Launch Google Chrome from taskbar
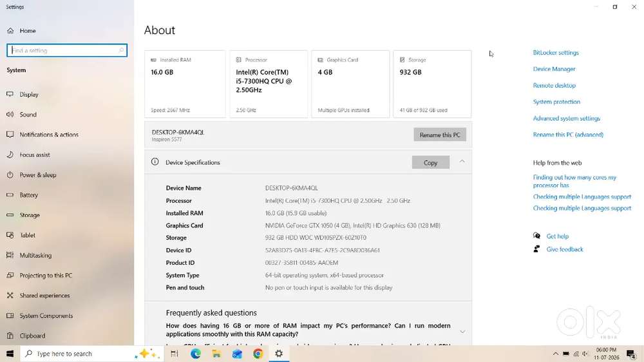The height and width of the screenshot is (362, 644). [x=258, y=354]
